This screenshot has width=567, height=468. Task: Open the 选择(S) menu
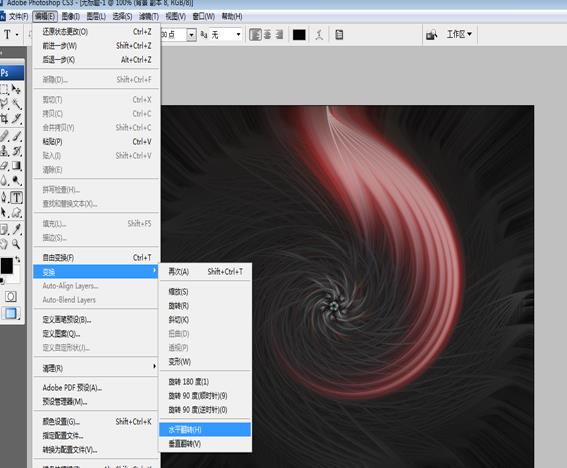coord(122,16)
